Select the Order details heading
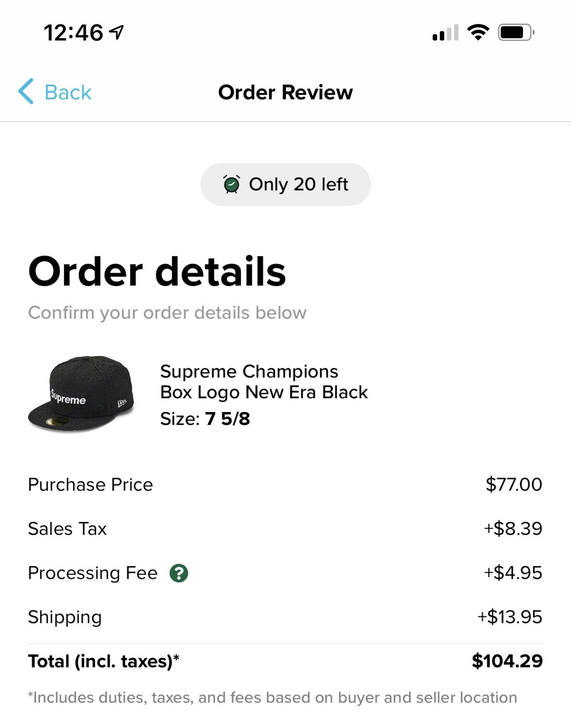Screen dimensions: 571x728 point(157,271)
